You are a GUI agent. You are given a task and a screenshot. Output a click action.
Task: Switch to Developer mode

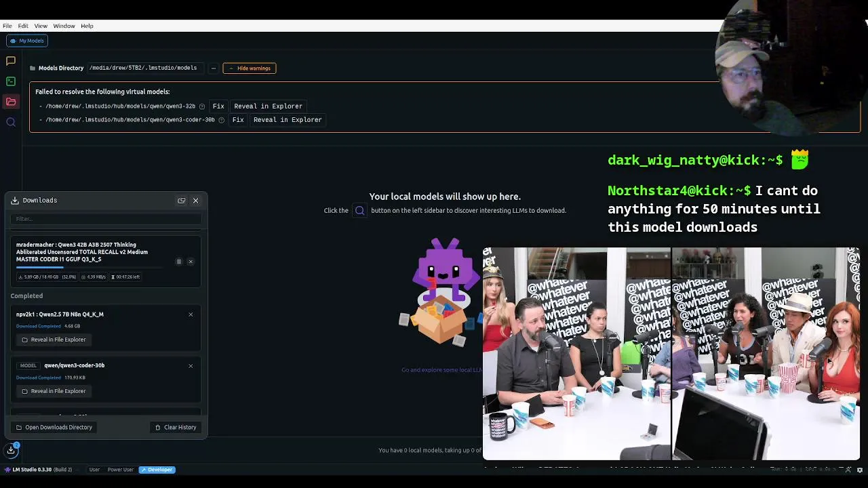click(x=157, y=470)
